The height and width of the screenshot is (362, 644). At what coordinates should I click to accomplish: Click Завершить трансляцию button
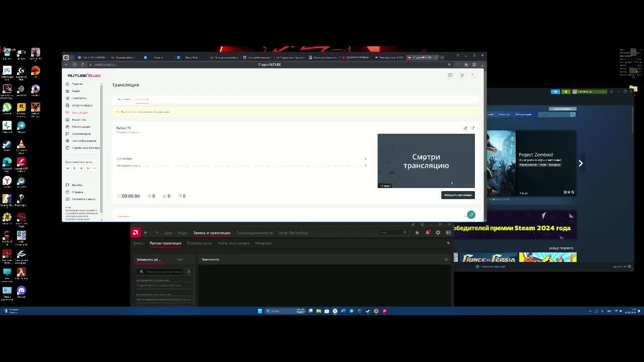(458, 195)
